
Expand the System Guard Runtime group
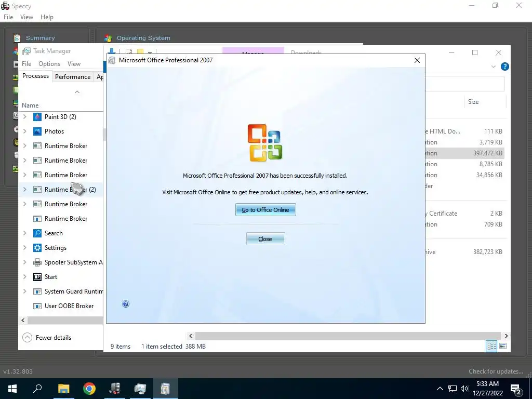tap(25, 291)
